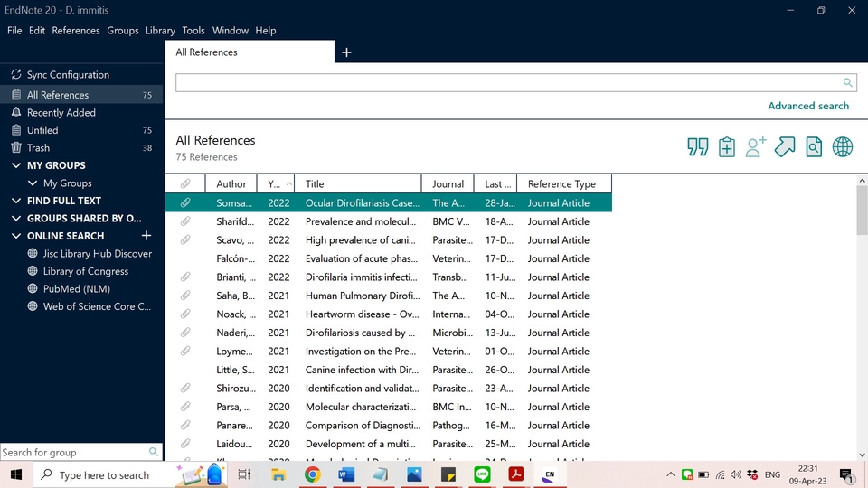The image size is (868, 488).
Task: Select the 'Molecular characterizati...' reference
Action: tap(388, 407)
